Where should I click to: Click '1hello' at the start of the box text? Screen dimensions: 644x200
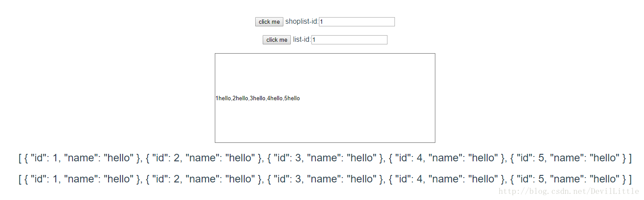click(223, 98)
